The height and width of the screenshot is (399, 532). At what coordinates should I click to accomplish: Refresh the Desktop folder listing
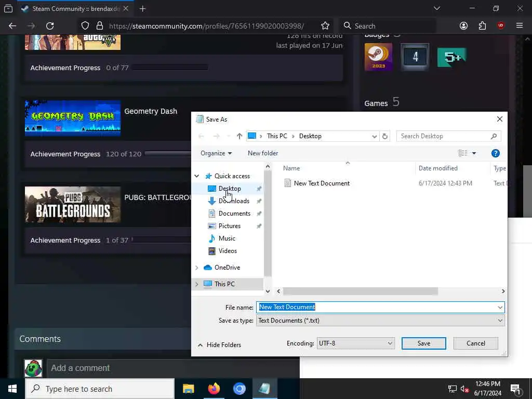click(385, 136)
